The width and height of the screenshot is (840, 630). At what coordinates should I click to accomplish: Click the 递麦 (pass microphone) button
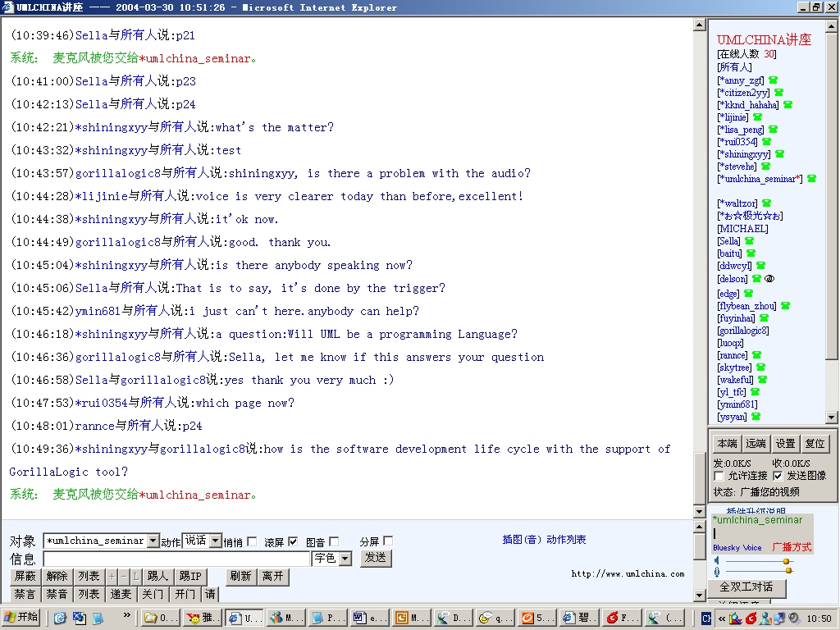pyautogui.click(x=121, y=594)
